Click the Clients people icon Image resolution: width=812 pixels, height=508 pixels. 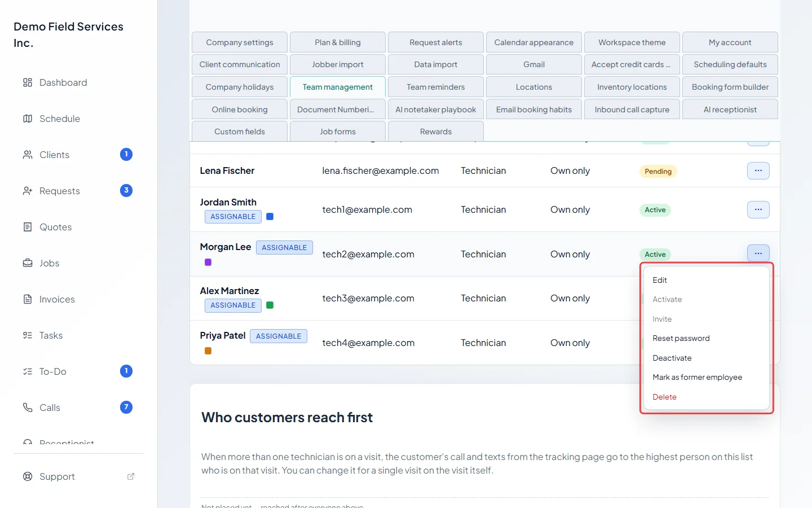coord(28,155)
